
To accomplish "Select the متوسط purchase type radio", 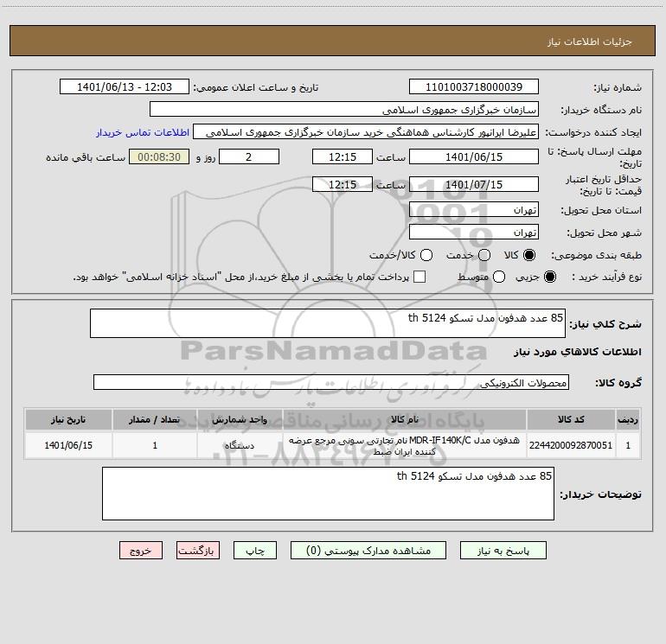I will click(499, 277).
